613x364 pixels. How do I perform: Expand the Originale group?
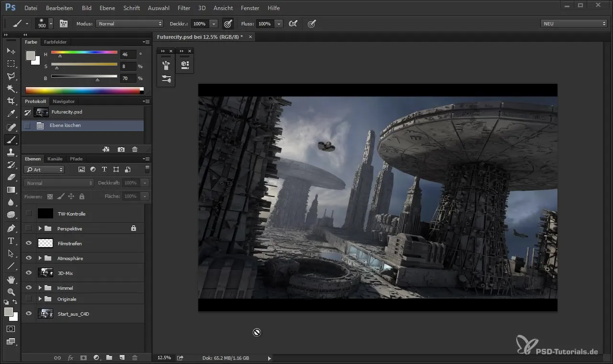point(40,299)
